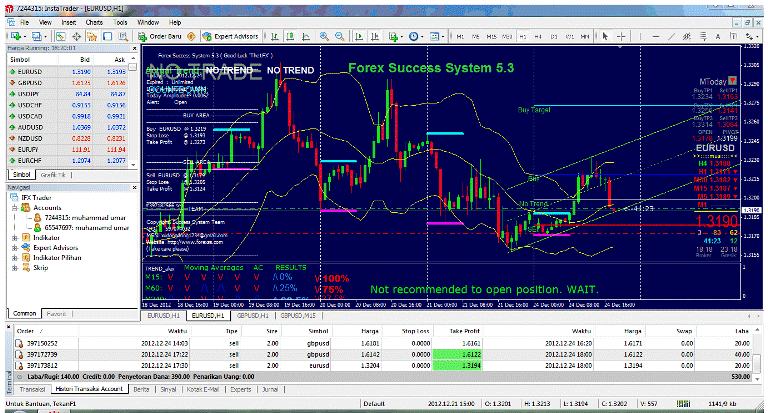Screen dimensions: 768x413
Task: Expand the Skrip tree node
Action: 15,267
